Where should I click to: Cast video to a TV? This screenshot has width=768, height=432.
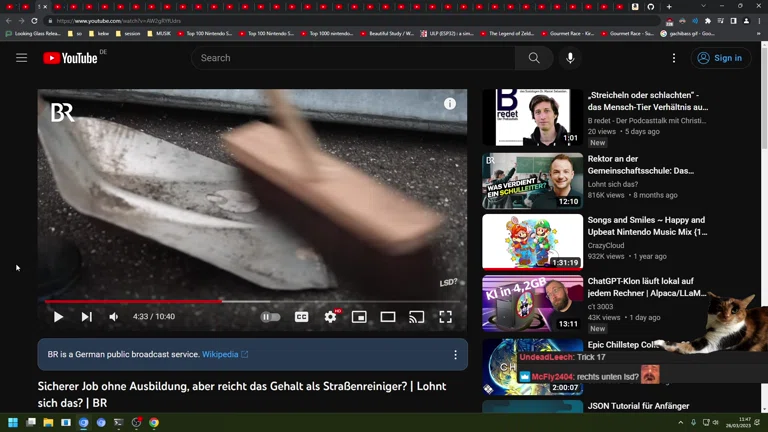click(x=416, y=317)
